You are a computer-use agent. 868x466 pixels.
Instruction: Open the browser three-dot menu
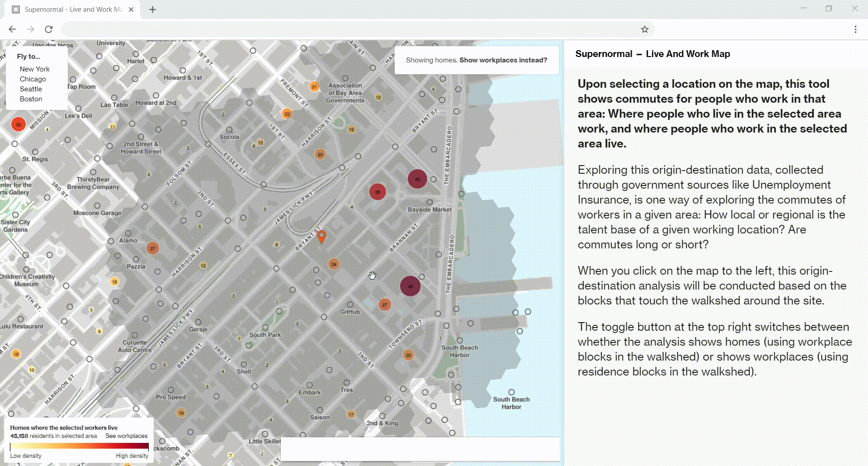click(x=855, y=29)
